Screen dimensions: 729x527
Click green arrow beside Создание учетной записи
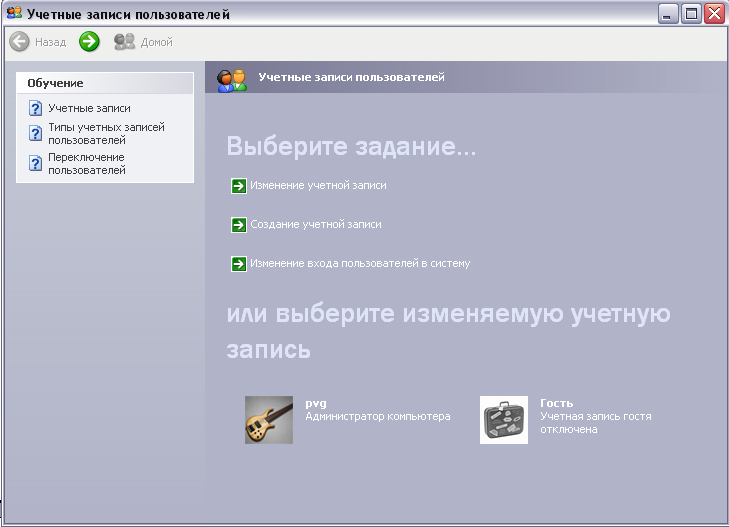tap(239, 225)
